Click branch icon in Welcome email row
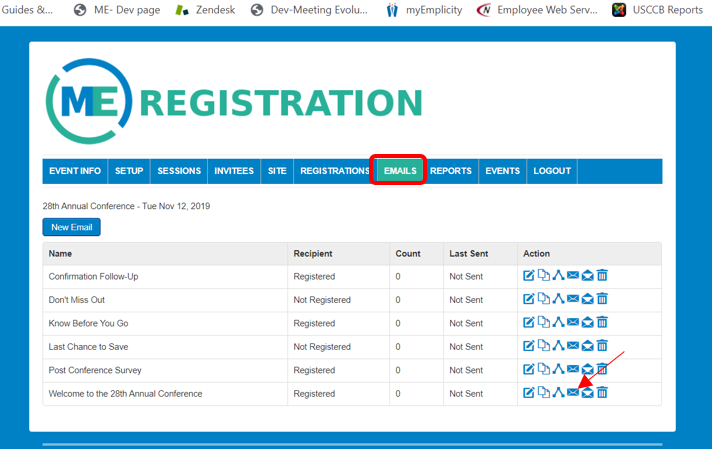The height and width of the screenshot is (449, 712). coord(558,393)
